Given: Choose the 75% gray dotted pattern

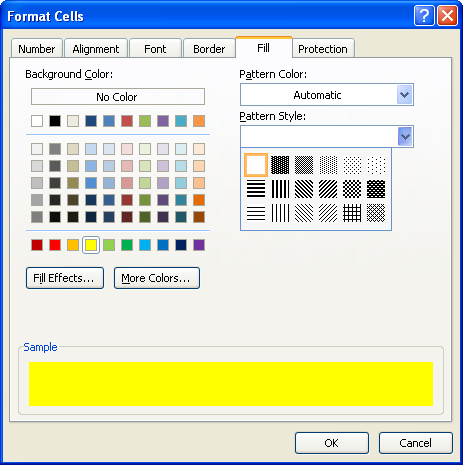Looking at the screenshot, I should coord(280,165).
